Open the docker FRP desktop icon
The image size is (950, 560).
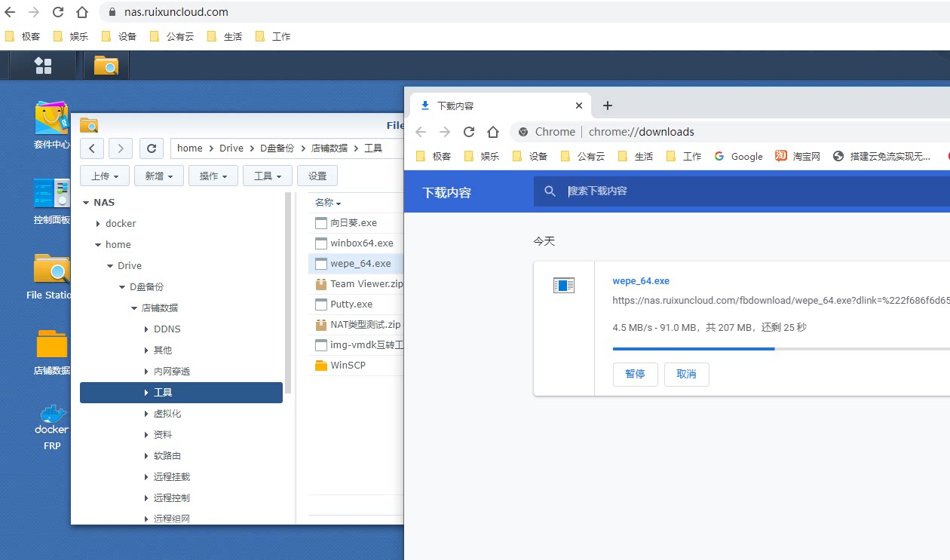51,427
